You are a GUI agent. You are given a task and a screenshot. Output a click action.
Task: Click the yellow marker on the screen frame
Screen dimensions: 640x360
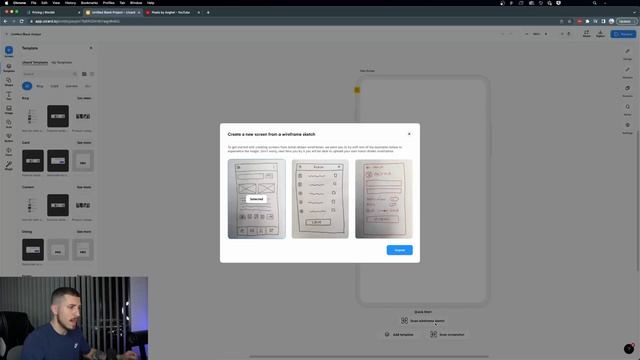[x=357, y=90]
